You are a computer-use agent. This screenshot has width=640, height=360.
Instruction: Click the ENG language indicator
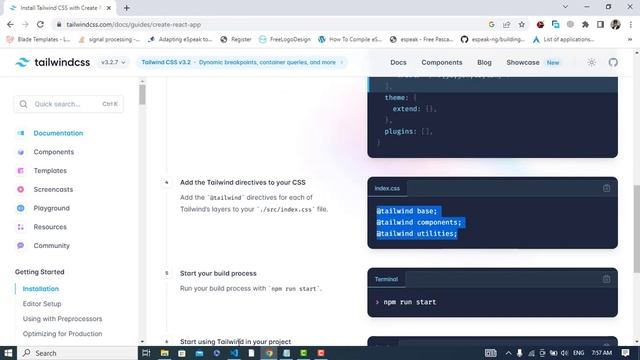click(578, 353)
